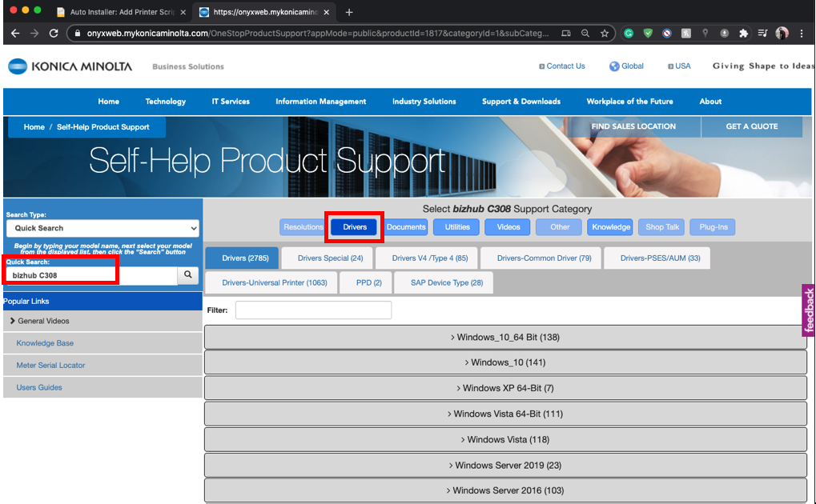This screenshot has width=816, height=504.
Task: Open Information Management menu item
Action: [320, 102]
